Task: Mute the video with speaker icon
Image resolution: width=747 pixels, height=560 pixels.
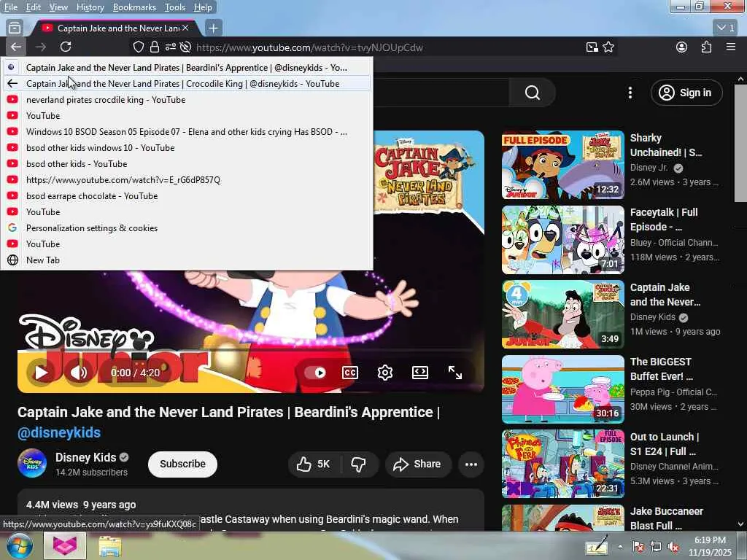Action: (x=79, y=373)
